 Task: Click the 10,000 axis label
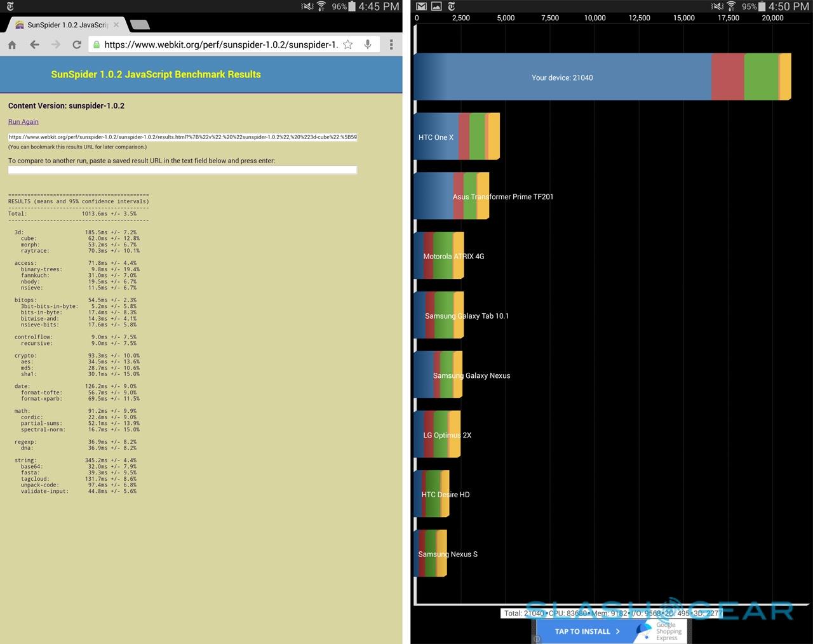pyautogui.click(x=595, y=18)
